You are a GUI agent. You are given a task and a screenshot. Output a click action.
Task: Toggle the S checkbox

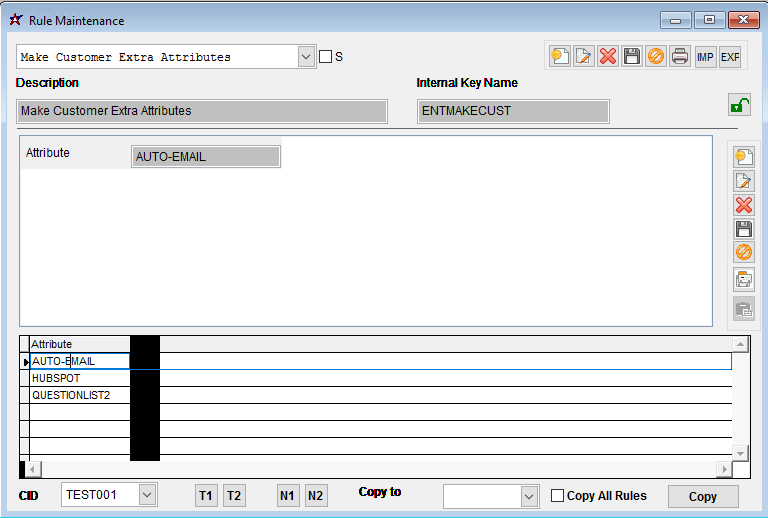pos(325,57)
